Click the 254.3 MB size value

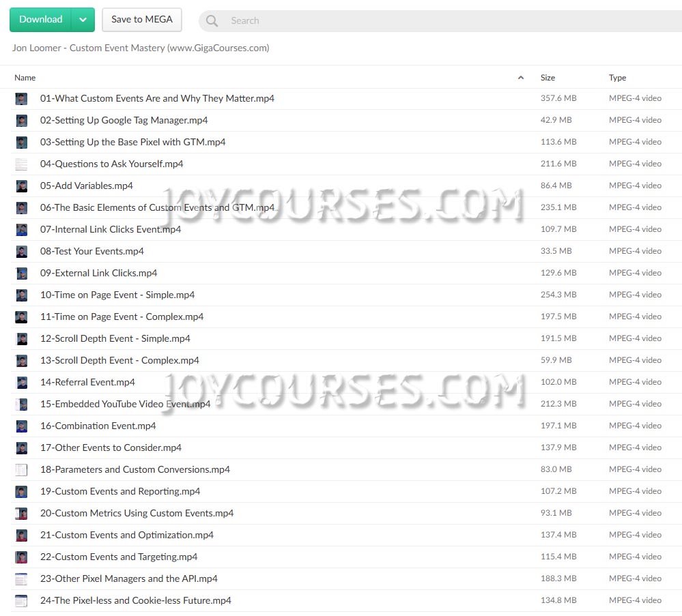(x=558, y=295)
